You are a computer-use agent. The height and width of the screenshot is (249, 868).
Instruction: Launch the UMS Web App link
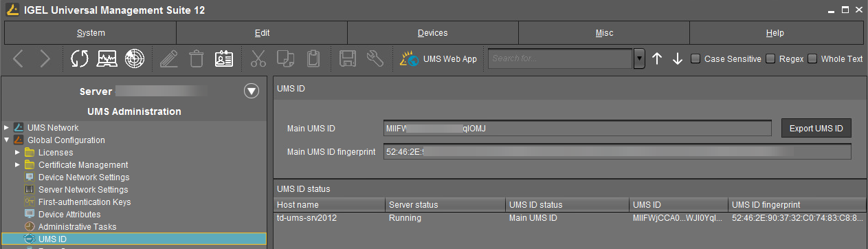coord(438,59)
